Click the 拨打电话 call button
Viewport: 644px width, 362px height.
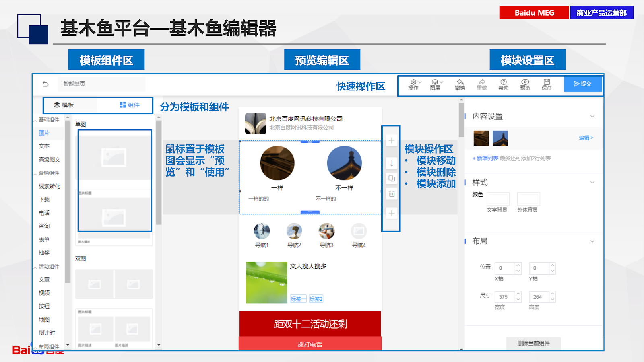click(x=310, y=344)
